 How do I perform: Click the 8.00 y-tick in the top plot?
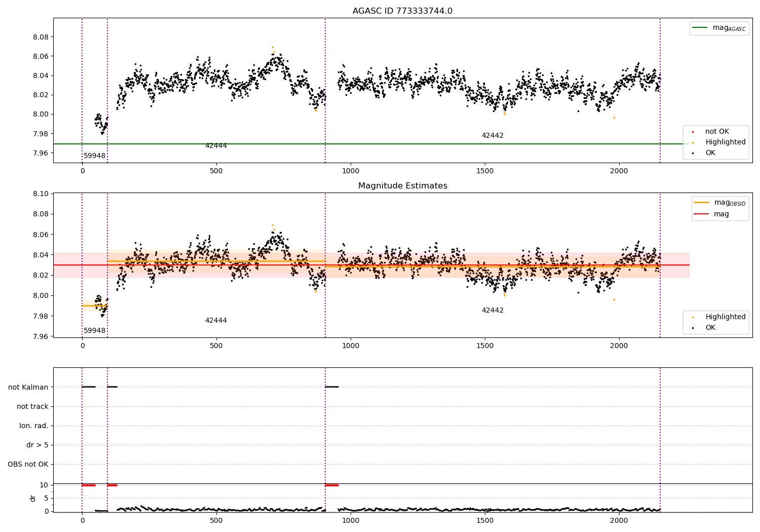(x=41, y=115)
